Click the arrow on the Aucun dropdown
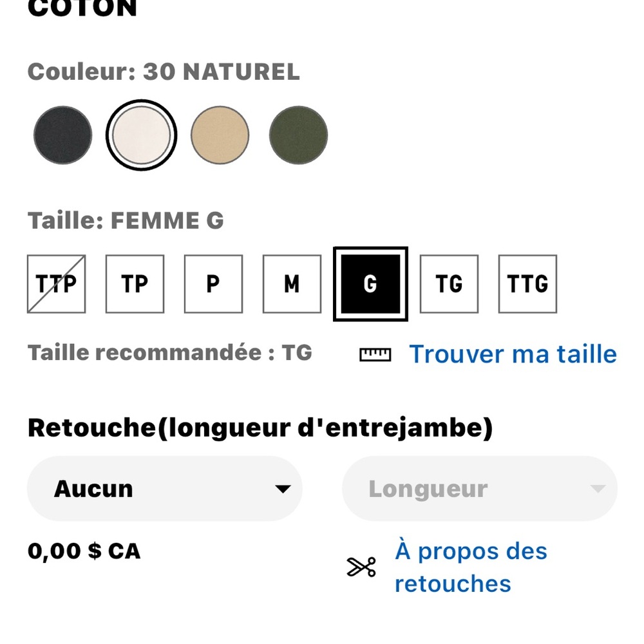This screenshot has height=644, width=644. (283, 489)
